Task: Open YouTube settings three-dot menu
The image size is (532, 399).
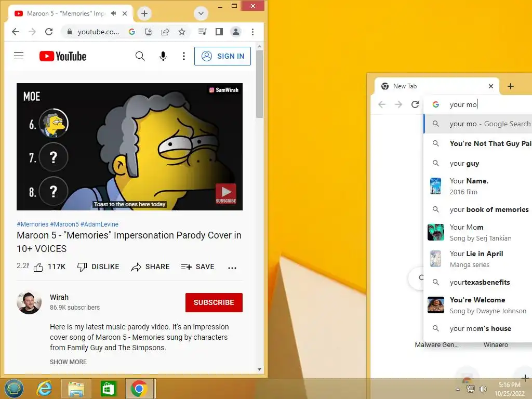Action: pyautogui.click(x=183, y=56)
